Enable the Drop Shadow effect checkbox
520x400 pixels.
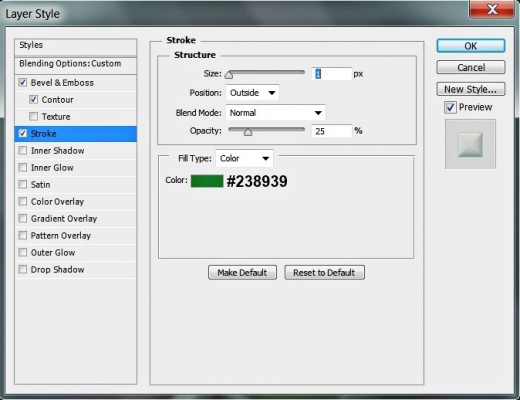coord(23,269)
